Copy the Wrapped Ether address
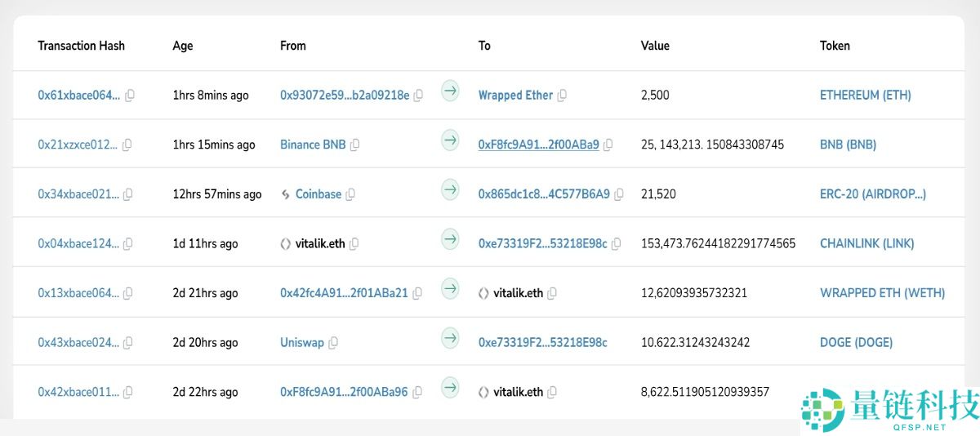Viewport: 980px width, 436px height. click(x=562, y=96)
